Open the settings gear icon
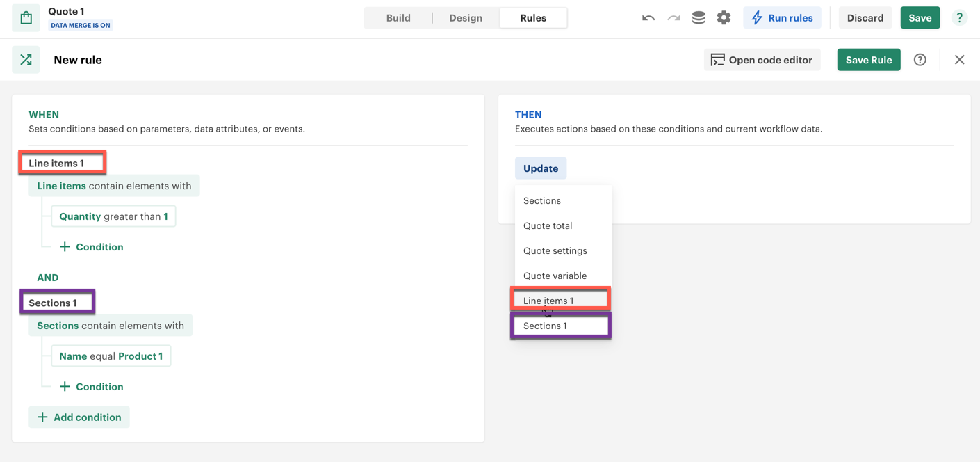 (x=724, y=18)
